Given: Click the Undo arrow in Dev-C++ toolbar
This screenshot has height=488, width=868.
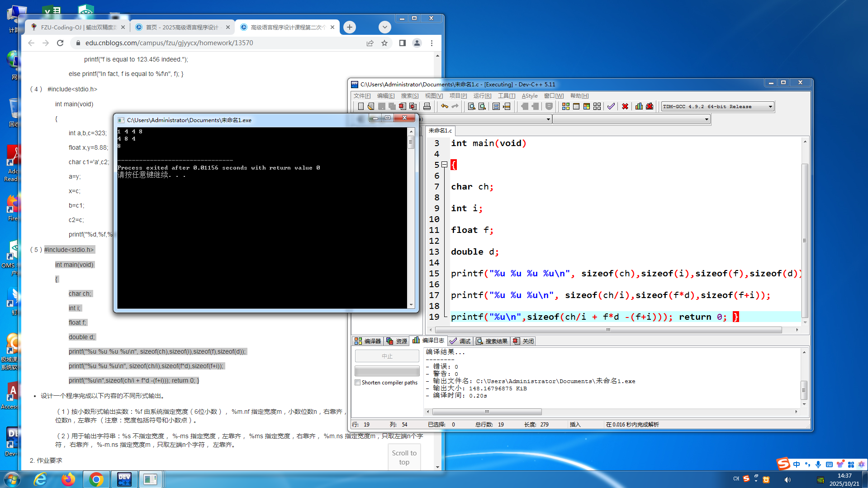Looking at the screenshot, I should coord(445,106).
